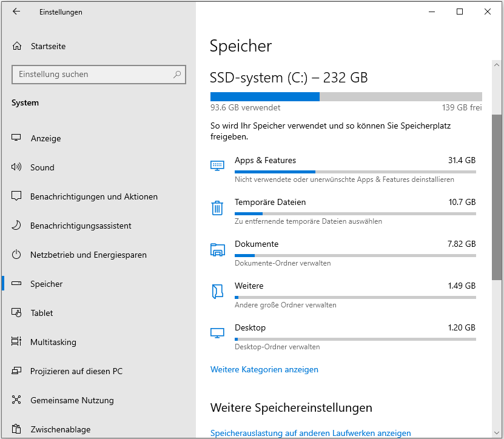Click the Temporäre Dateien trash icon
The height and width of the screenshot is (439, 504).
(217, 208)
